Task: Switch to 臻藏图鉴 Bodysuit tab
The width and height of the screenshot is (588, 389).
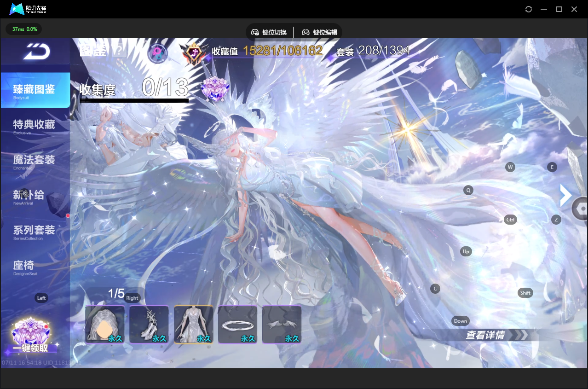Action: click(35, 90)
